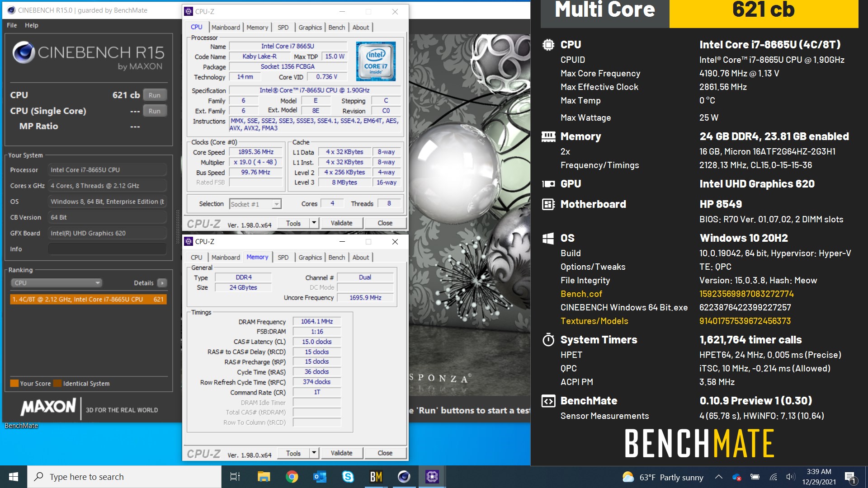Open SPD tab in bottom CPU-Z window
The height and width of the screenshot is (488, 868).
(x=283, y=258)
